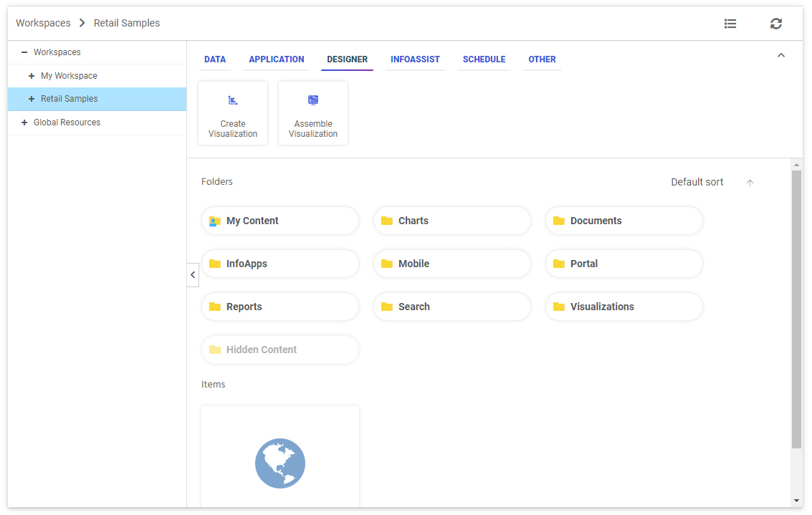Open the Reports folder
The height and width of the screenshot is (515, 812).
pos(280,307)
